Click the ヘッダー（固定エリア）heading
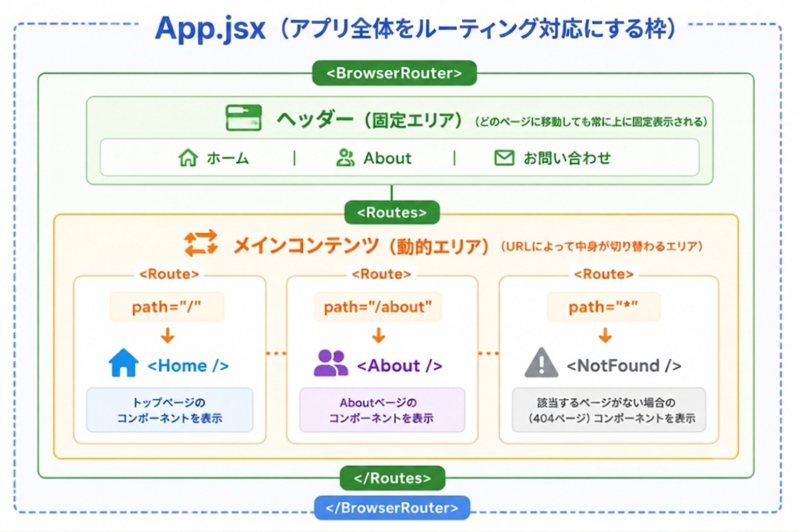 pyautogui.click(x=369, y=120)
